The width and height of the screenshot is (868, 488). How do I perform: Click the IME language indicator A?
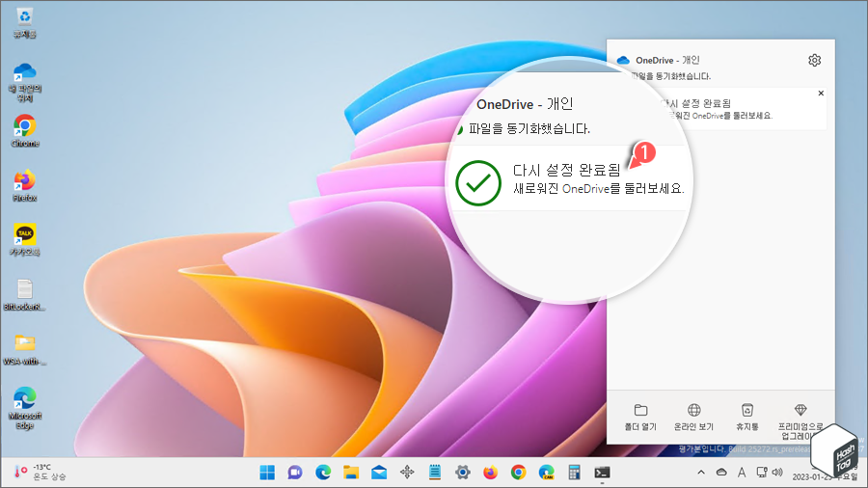pyautogui.click(x=742, y=473)
